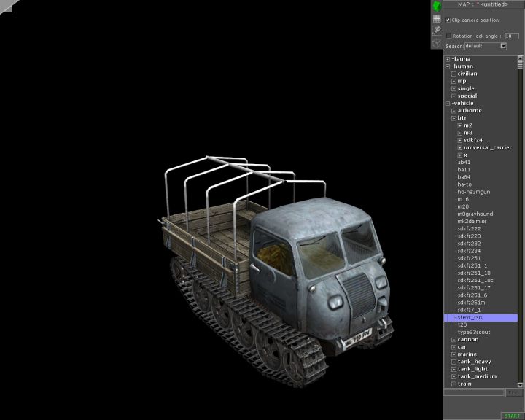Click the wireframe cube icon
This screenshot has width=525, height=420.
[436, 43]
